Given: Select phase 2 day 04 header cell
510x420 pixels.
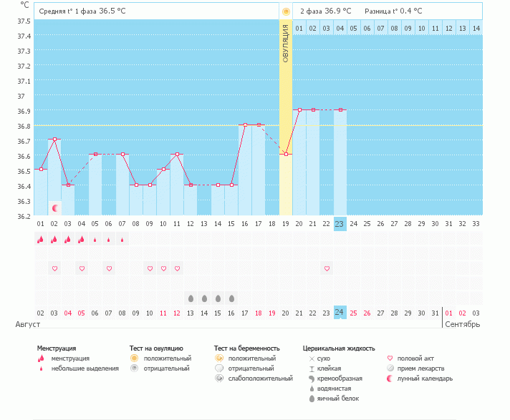Looking at the screenshot, I should [x=340, y=28].
